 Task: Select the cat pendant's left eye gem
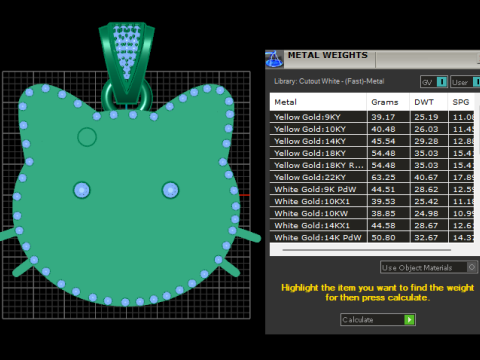click(82, 190)
